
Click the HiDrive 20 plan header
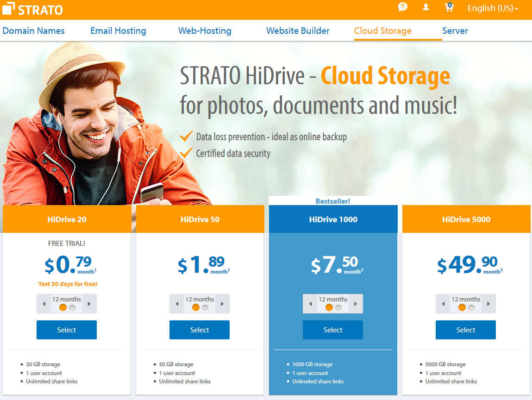pyautogui.click(x=67, y=219)
